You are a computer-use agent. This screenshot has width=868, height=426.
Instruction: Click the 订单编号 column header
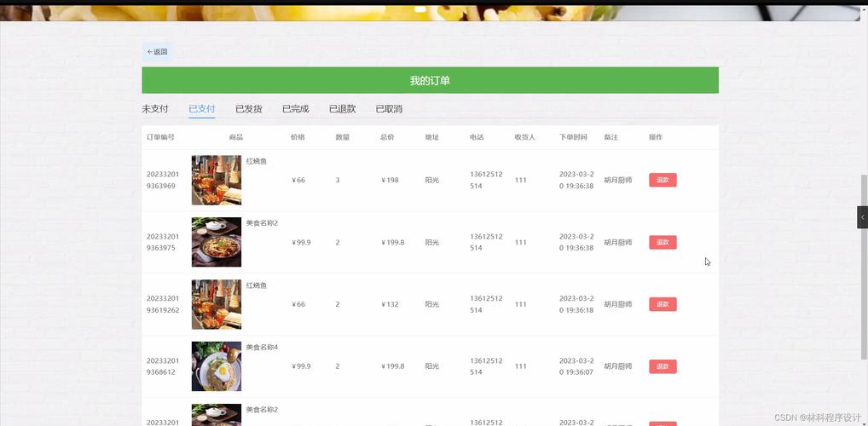pyautogui.click(x=160, y=137)
